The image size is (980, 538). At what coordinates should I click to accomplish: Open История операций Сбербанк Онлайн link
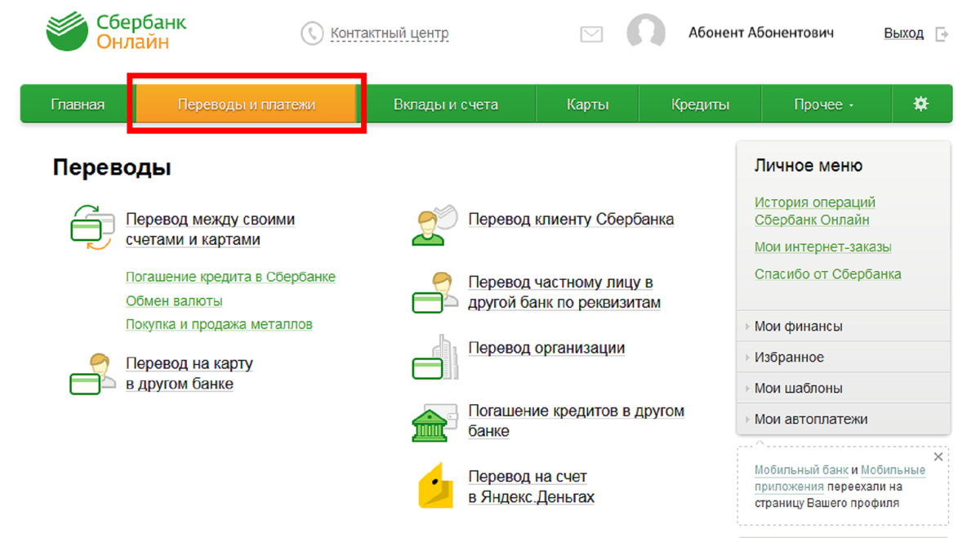[815, 211]
